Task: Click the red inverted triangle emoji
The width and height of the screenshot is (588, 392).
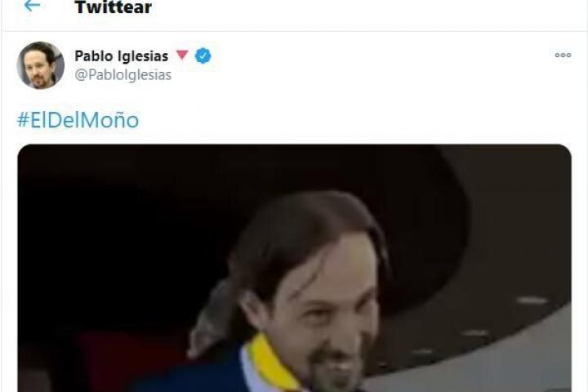Action: pos(182,55)
